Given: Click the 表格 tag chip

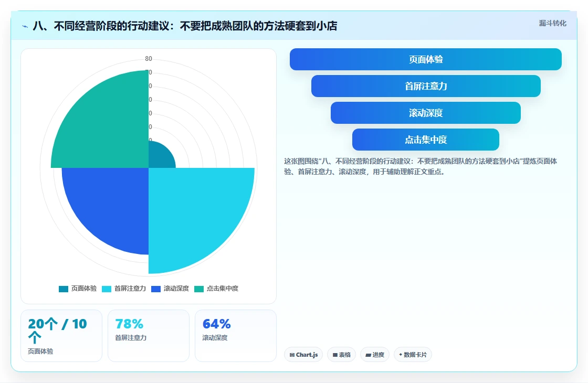Looking at the screenshot, I should pyautogui.click(x=342, y=355).
